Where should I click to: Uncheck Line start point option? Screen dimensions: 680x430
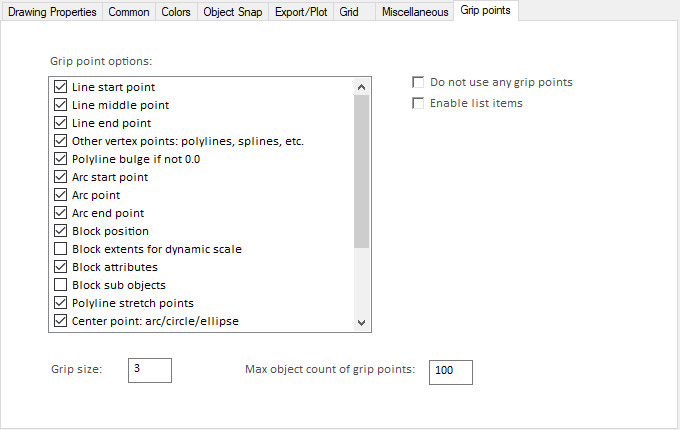tap(61, 87)
